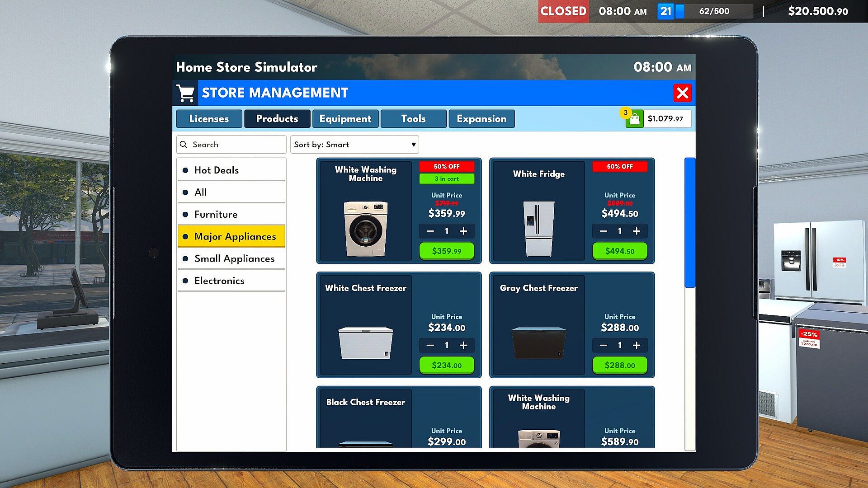Increase White Washing Machine quantity with plus
The image size is (868, 488).
coord(463,231)
